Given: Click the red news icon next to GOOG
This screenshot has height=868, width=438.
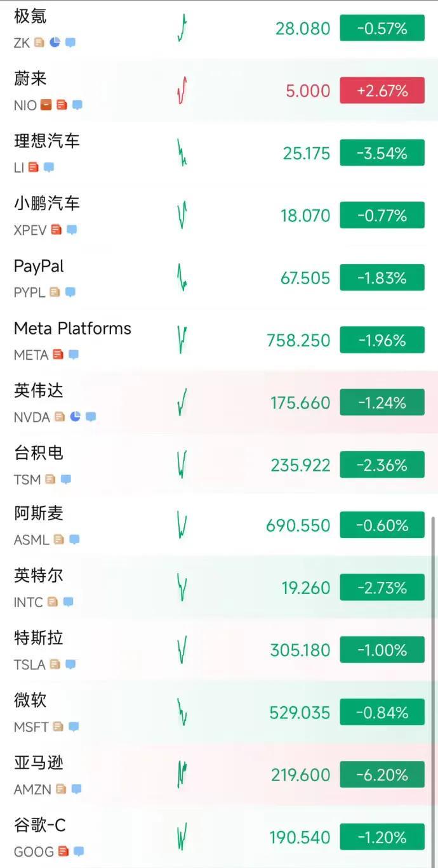Looking at the screenshot, I should coord(63,851).
